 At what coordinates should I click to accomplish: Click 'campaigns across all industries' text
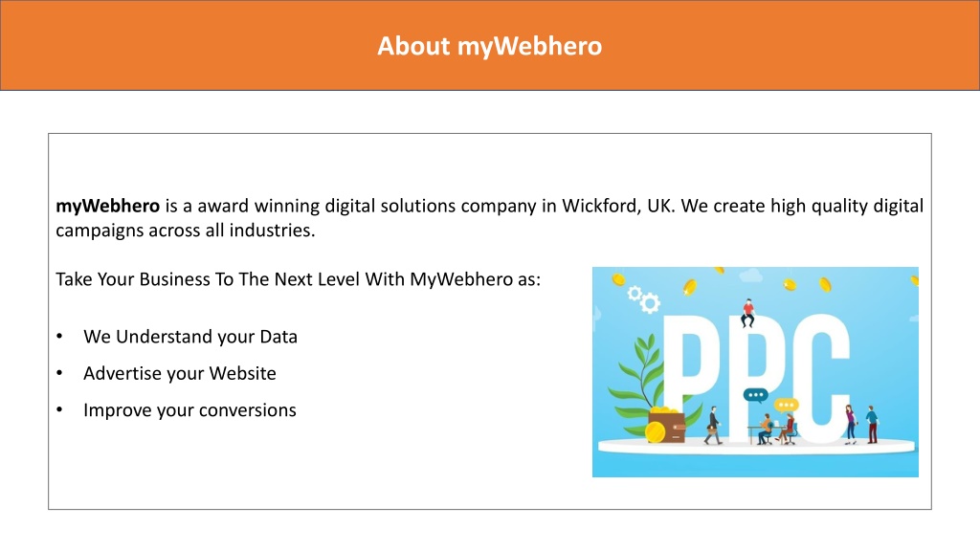185,231
